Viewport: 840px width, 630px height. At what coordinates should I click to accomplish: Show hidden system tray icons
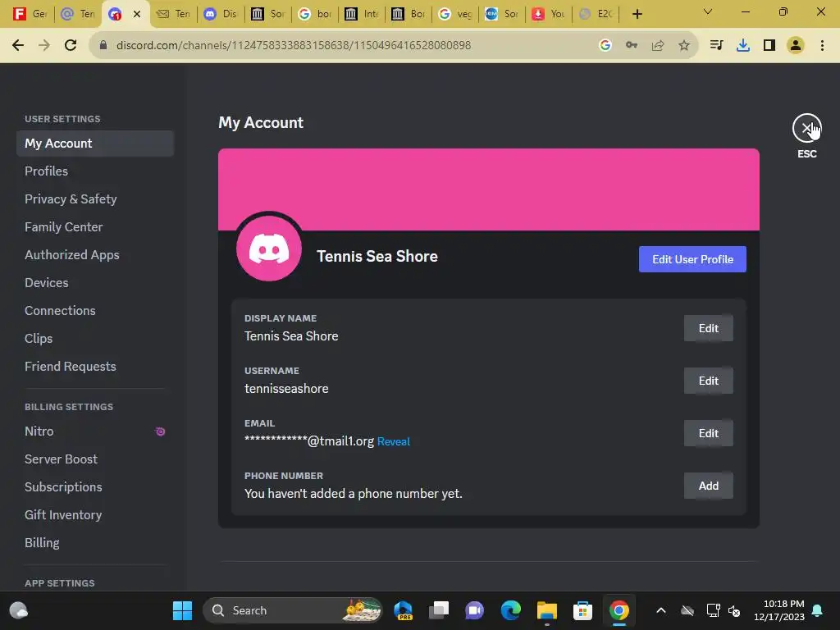coord(661,610)
